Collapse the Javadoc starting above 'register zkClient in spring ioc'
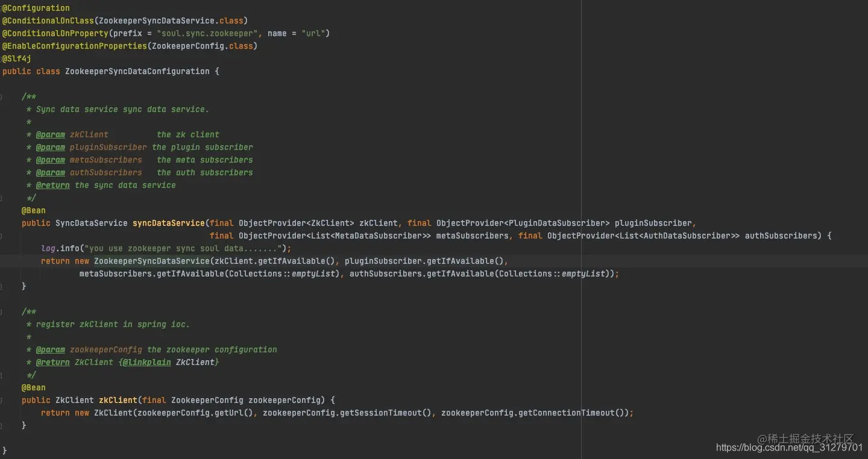The width and height of the screenshot is (868, 459). coord(1,311)
